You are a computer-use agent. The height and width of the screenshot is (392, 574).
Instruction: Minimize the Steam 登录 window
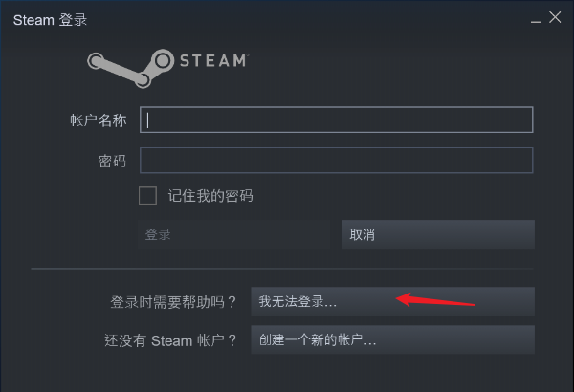pyautogui.click(x=536, y=20)
